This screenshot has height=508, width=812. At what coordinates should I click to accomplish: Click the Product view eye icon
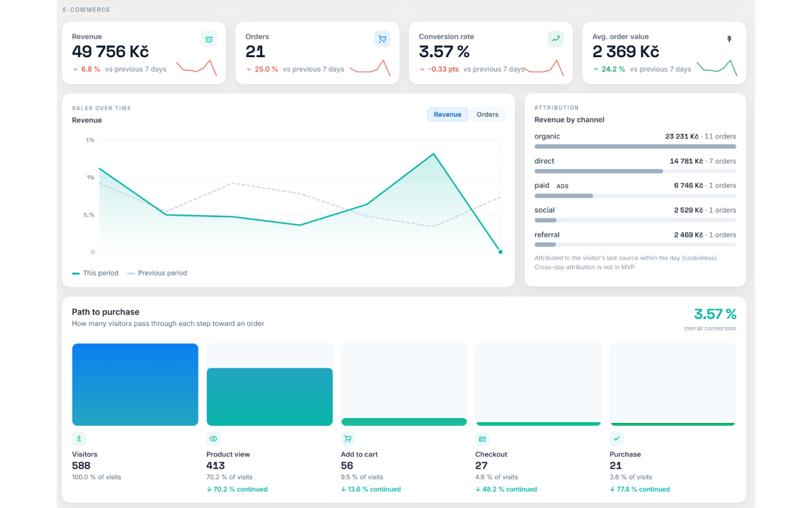213,439
